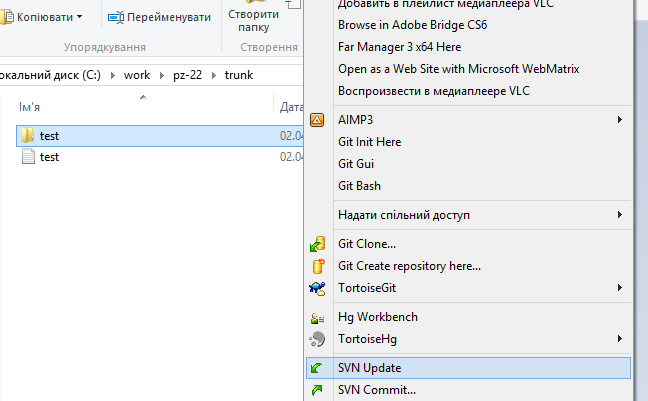Navigate to pz-22 in breadcrumb
The image size is (648, 401).
point(187,75)
